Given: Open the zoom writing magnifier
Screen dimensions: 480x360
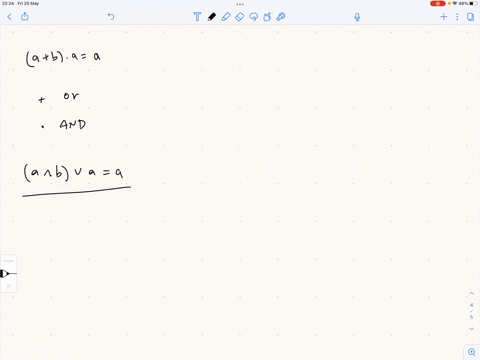Looking at the screenshot, I should click(472, 352).
